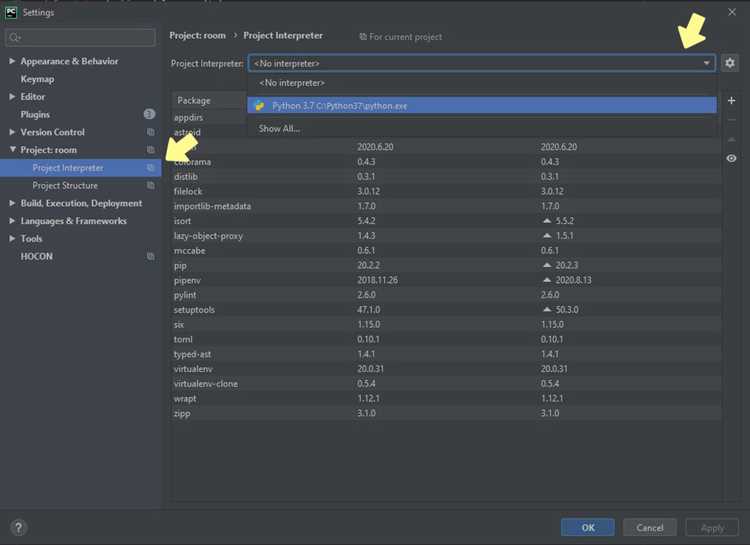The image size is (750, 545).
Task: Expand Languages & Frameworks section
Action: 12,221
